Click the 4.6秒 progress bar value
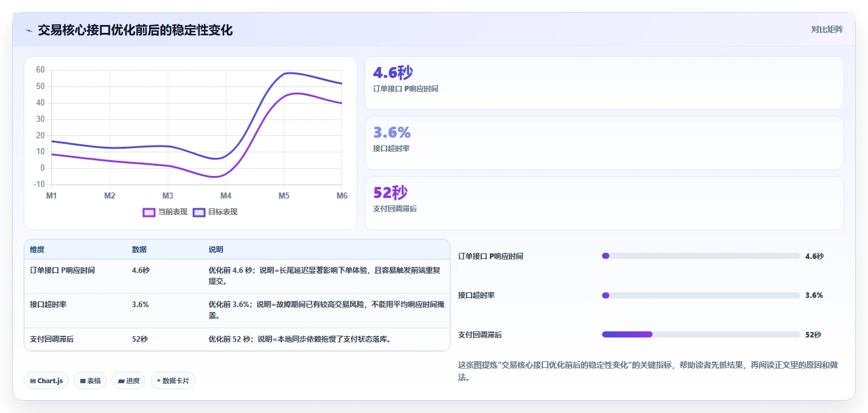Viewport: 868px width, 413px height. [814, 256]
